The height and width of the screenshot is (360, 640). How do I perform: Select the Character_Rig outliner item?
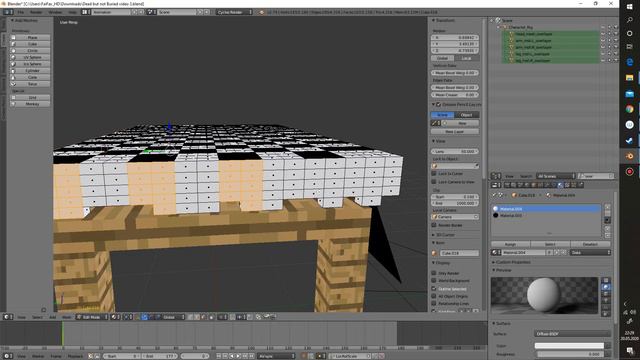click(520, 27)
